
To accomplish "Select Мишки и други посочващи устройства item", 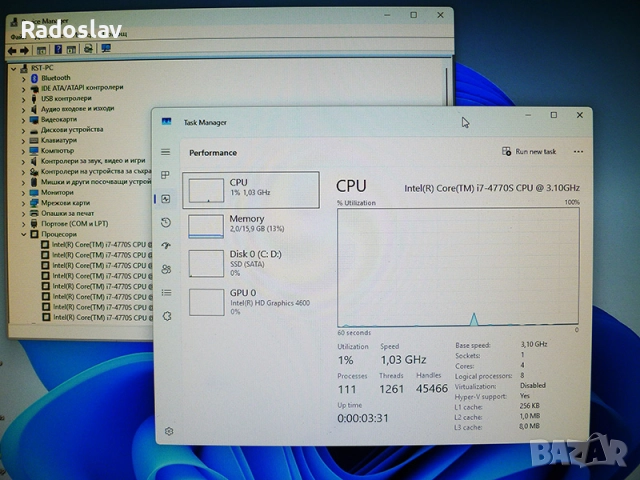I will pyautogui.click(x=96, y=182).
